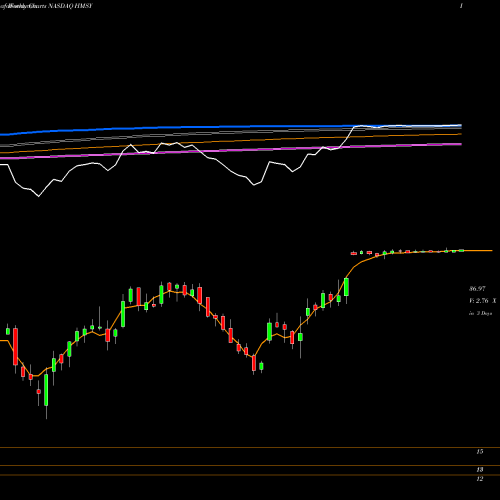Click the V: 2.76 X volume value
Screen dimensions: 500x500
click(x=483, y=301)
